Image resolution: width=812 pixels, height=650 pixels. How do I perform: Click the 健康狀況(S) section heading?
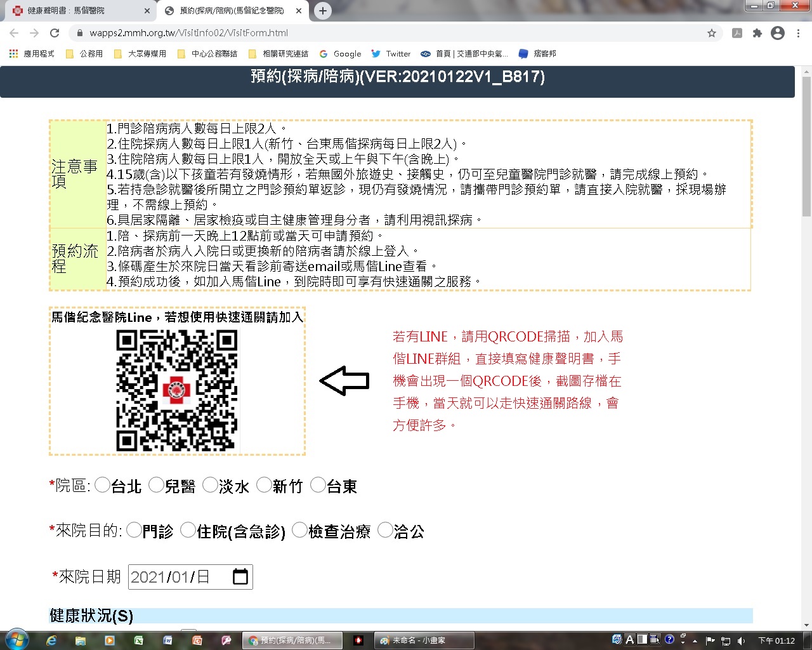click(91, 616)
